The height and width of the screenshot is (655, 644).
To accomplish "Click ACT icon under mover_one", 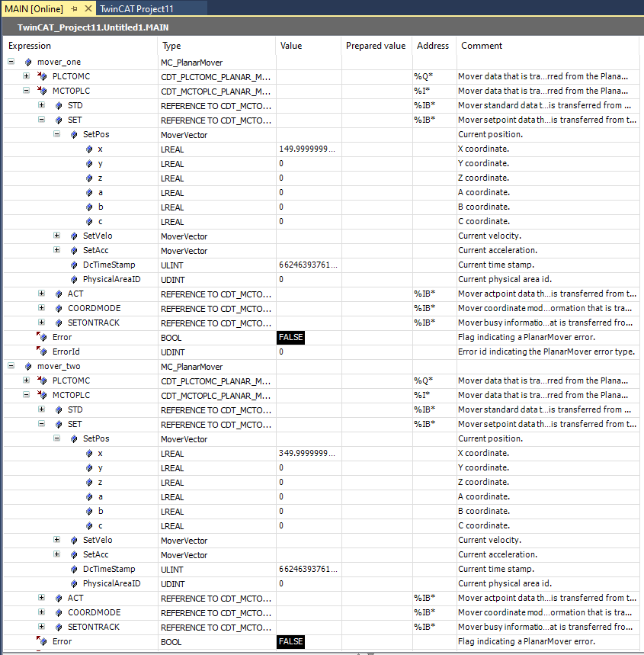I will (x=59, y=294).
